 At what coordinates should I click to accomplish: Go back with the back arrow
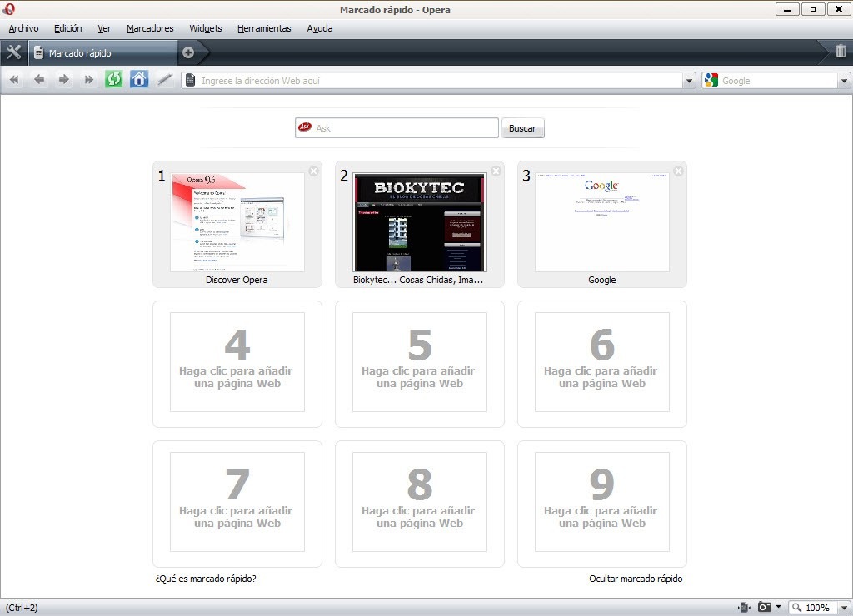[x=39, y=80]
